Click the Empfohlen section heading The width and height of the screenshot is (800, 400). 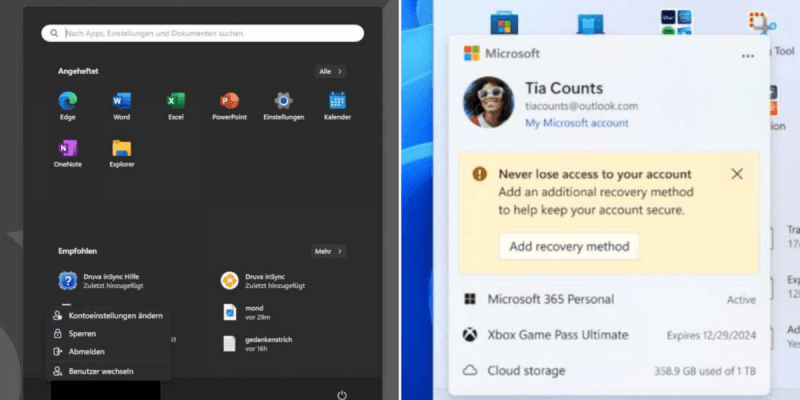pos(78,252)
